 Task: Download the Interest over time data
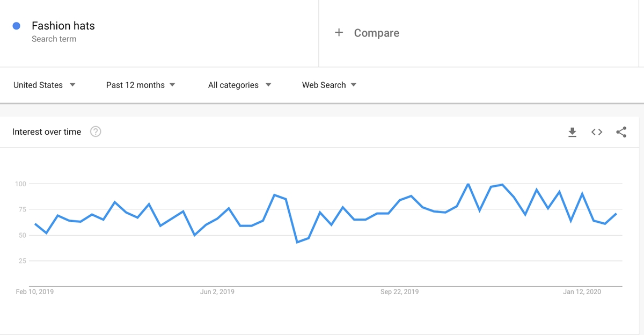(573, 132)
